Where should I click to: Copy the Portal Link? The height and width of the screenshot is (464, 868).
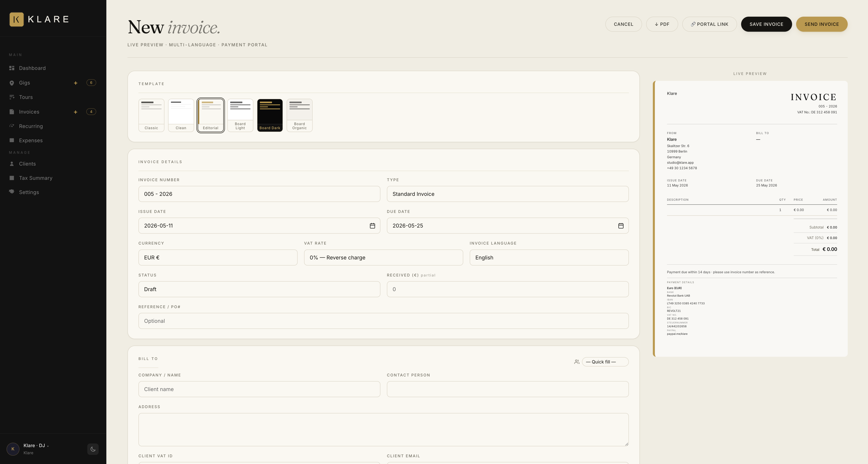tap(709, 24)
